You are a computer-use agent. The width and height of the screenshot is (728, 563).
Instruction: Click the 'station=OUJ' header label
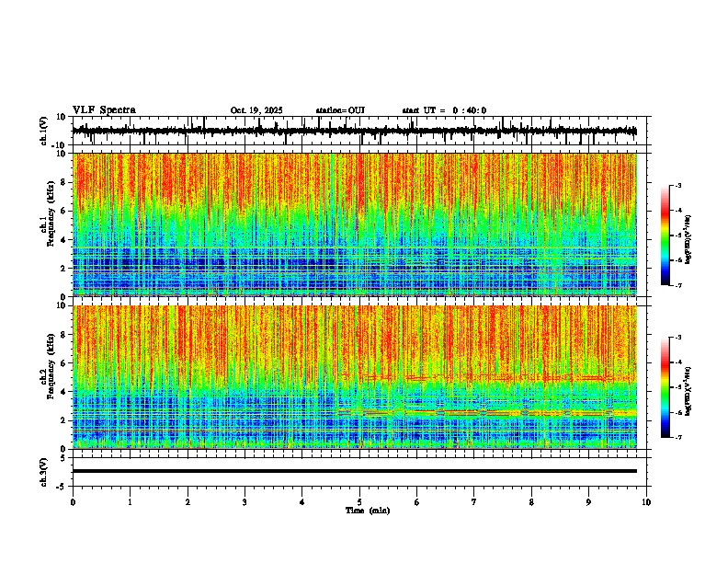click(340, 110)
